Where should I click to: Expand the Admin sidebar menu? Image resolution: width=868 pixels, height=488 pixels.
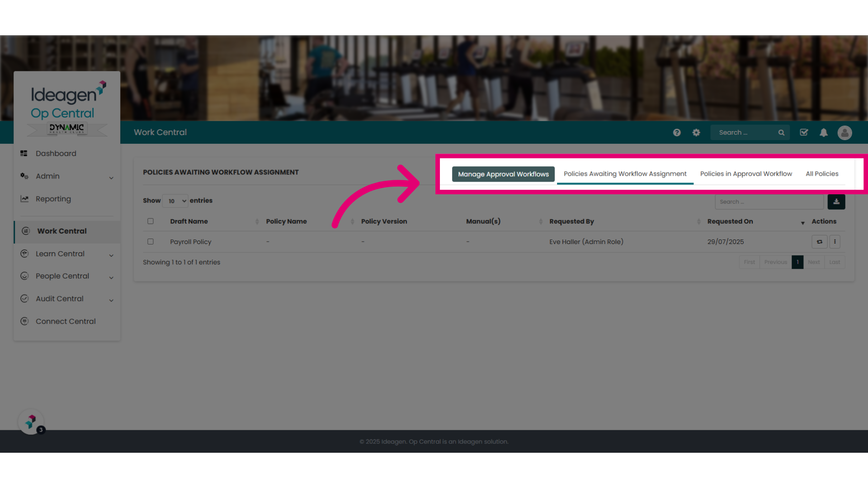[x=67, y=176]
